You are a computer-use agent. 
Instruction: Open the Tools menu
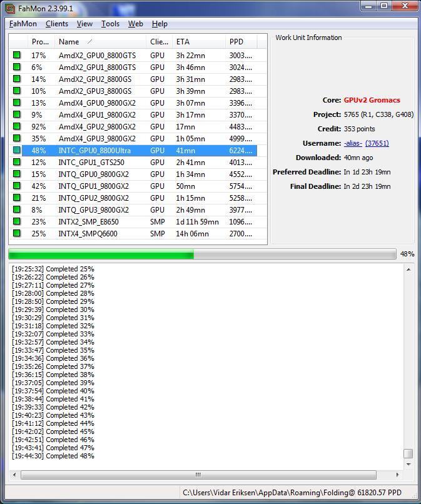coord(110,24)
